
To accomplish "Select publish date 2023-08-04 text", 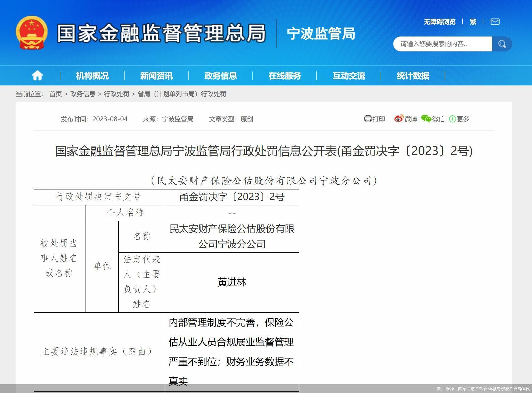I will [110, 119].
